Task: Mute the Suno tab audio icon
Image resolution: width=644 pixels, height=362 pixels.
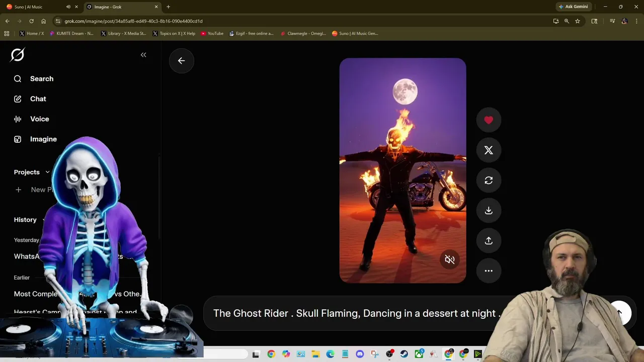Action: click(68, 7)
